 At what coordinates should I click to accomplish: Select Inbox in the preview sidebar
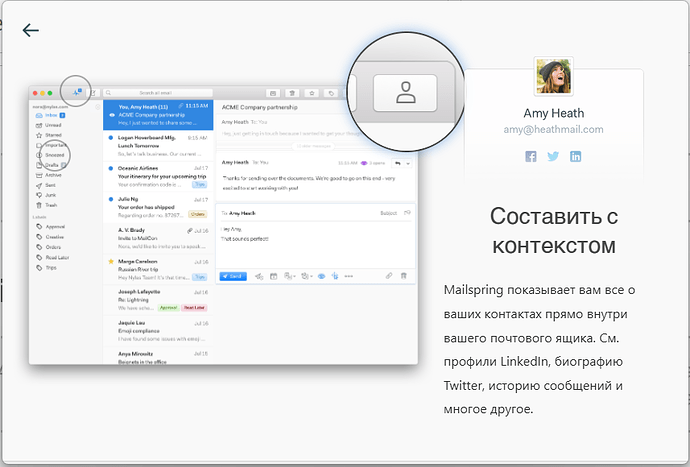[51, 115]
